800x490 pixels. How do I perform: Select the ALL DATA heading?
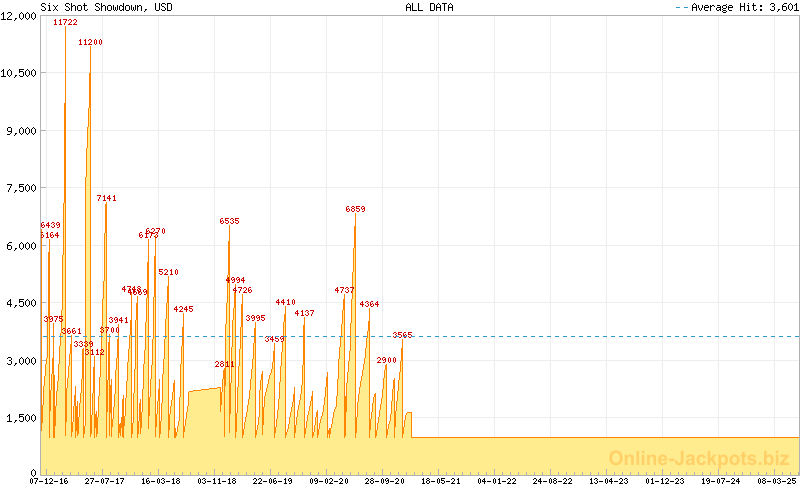coord(429,7)
